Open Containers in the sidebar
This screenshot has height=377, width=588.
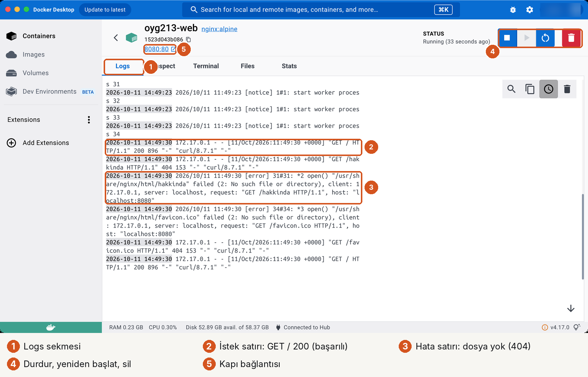tap(51, 36)
